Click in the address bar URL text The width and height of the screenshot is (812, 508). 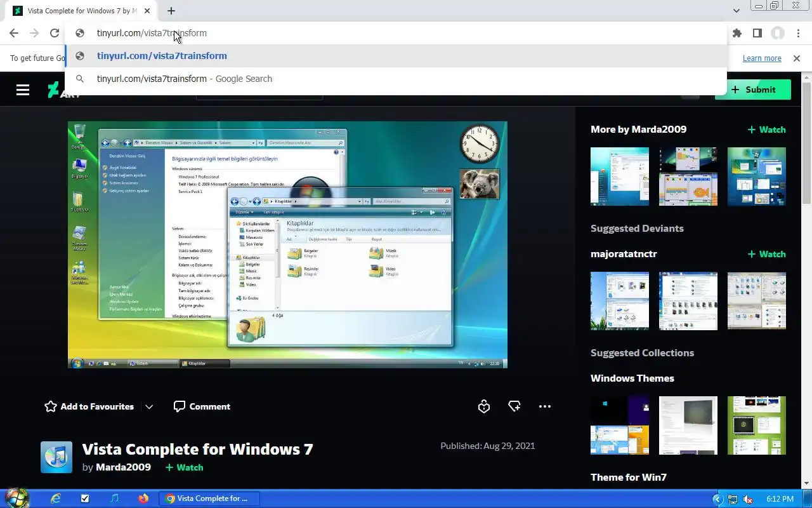tap(152, 33)
